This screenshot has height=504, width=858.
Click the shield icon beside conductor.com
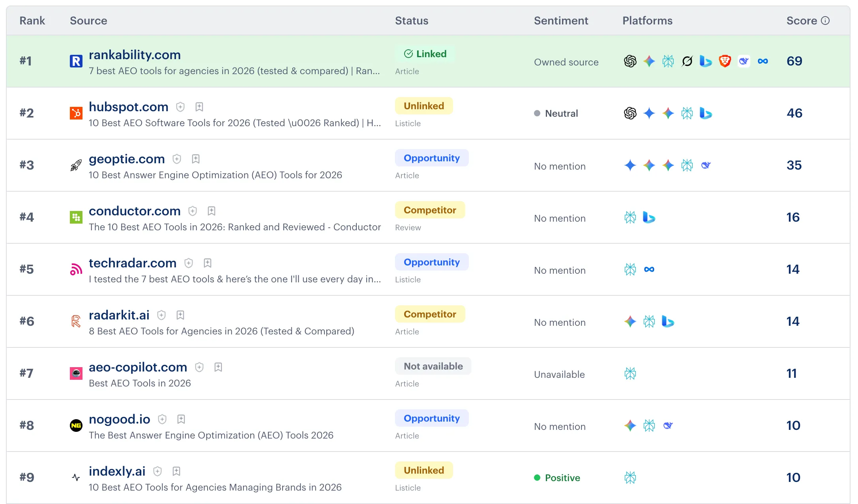click(x=193, y=211)
